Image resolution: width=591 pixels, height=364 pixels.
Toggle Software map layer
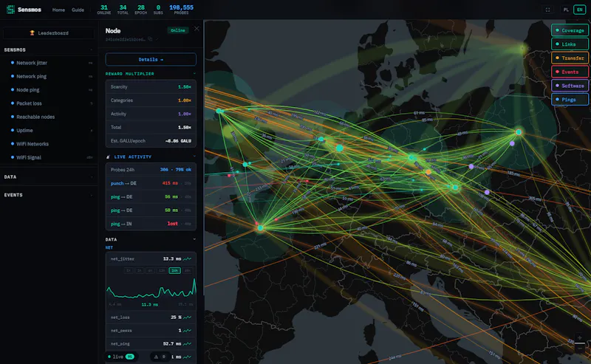570,86
